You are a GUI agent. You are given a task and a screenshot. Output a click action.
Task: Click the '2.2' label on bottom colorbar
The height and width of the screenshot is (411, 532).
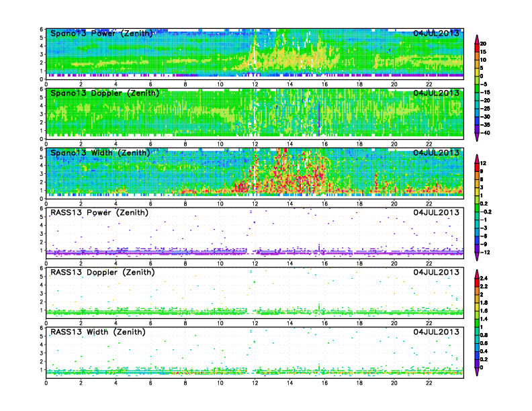(484, 287)
